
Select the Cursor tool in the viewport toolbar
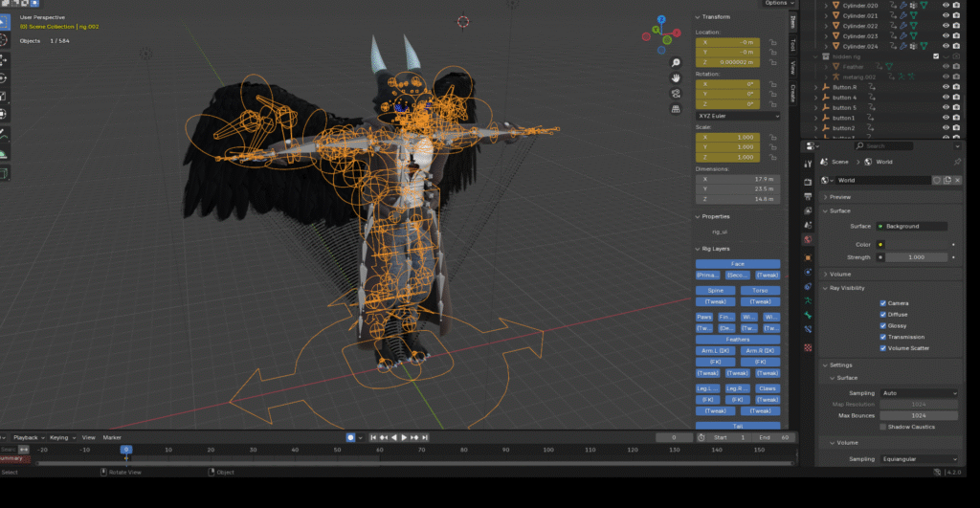tap(4, 40)
